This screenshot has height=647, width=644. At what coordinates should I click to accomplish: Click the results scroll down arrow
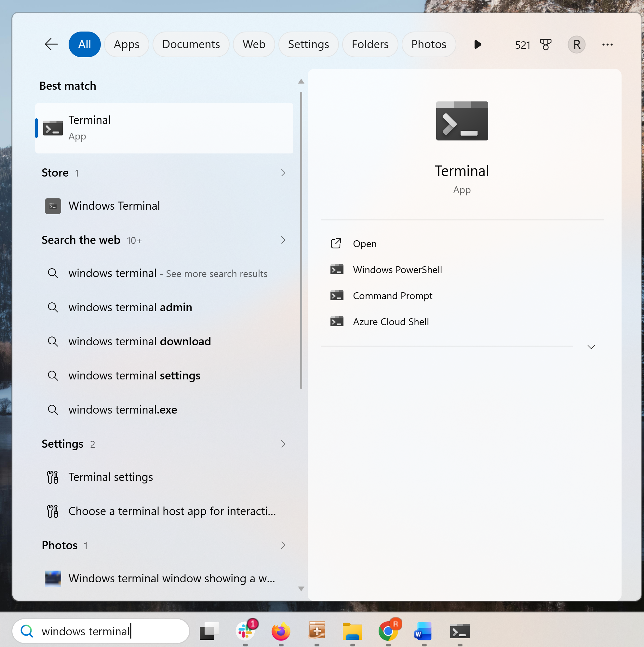click(x=301, y=589)
